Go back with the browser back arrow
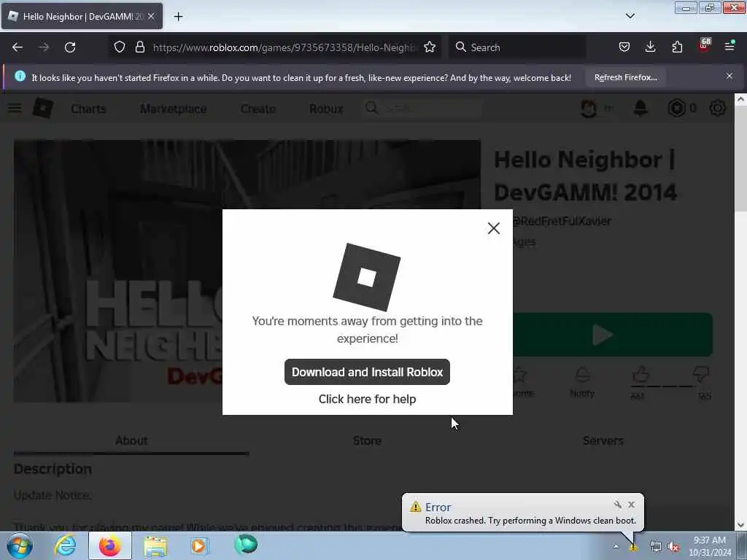Viewport: 747px width, 560px height. tap(18, 47)
